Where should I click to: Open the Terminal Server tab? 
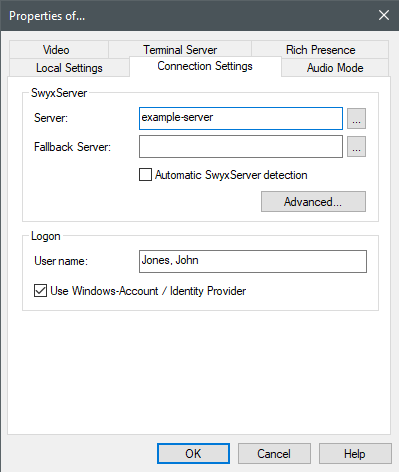(x=180, y=50)
